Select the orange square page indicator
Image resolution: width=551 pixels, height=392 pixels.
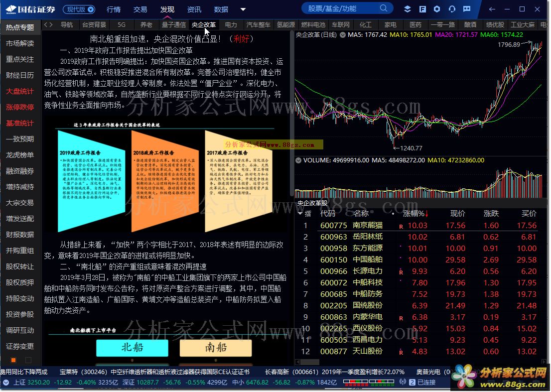pyautogui.click(x=13, y=360)
